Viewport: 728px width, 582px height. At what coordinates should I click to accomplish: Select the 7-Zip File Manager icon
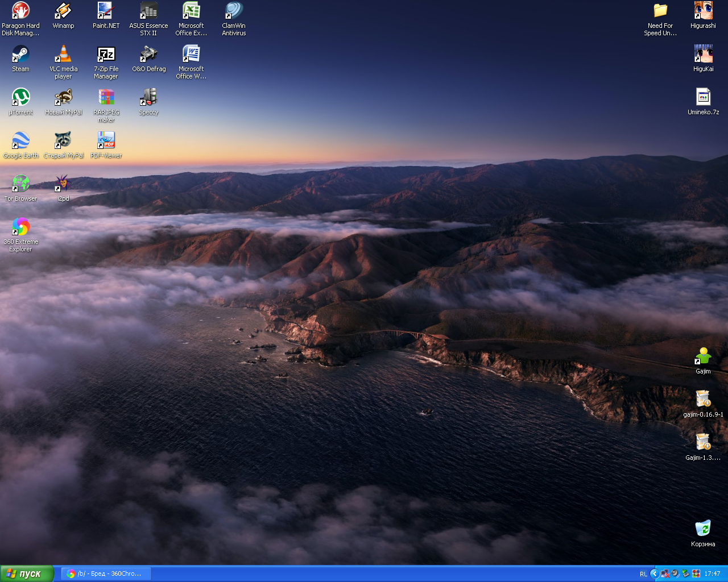106,55
